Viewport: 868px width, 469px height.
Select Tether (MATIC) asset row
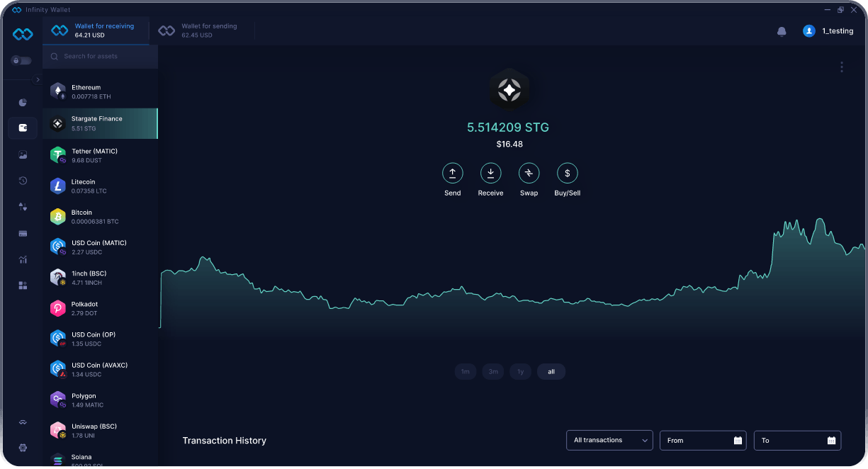coord(101,155)
